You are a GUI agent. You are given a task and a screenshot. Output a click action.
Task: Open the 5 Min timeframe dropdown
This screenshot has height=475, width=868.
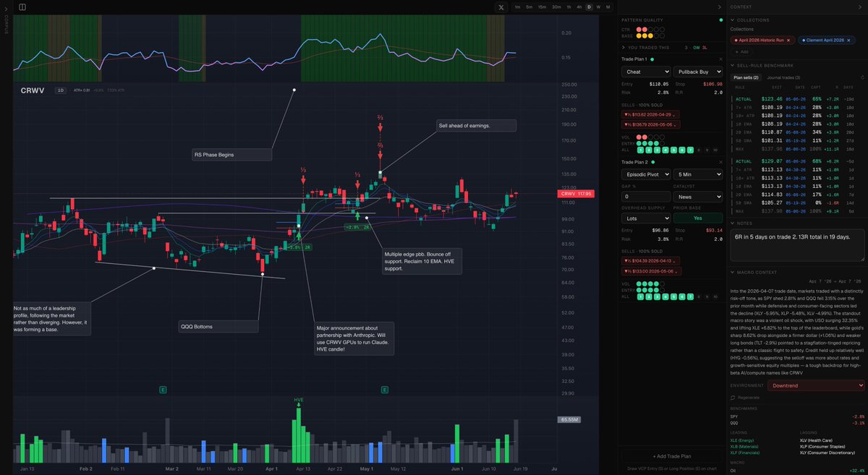pyautogui.click(x=697, y=174)
